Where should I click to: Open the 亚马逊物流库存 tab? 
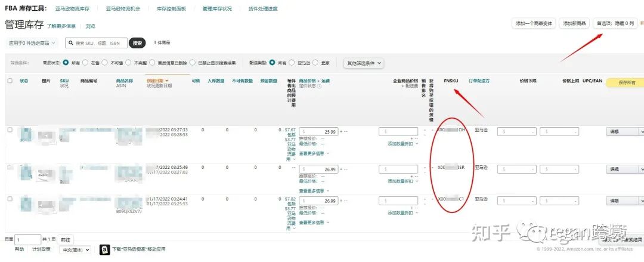(72, 8)
